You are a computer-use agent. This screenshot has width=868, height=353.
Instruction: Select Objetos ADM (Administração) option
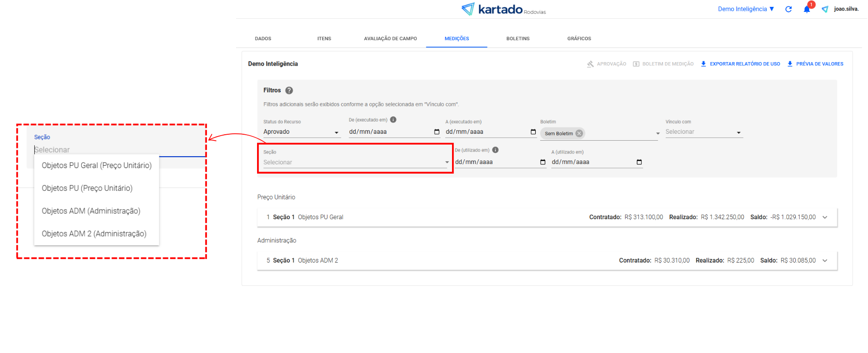91,211
